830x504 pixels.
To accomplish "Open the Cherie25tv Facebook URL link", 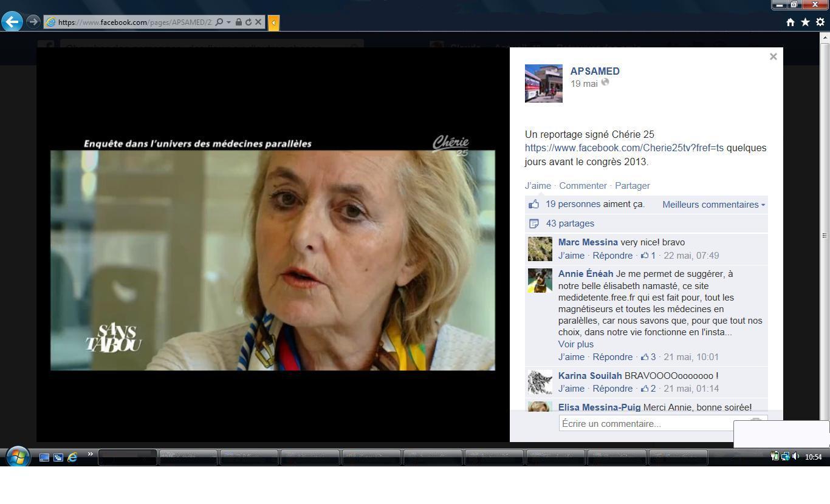I will (x=624, y=148).
